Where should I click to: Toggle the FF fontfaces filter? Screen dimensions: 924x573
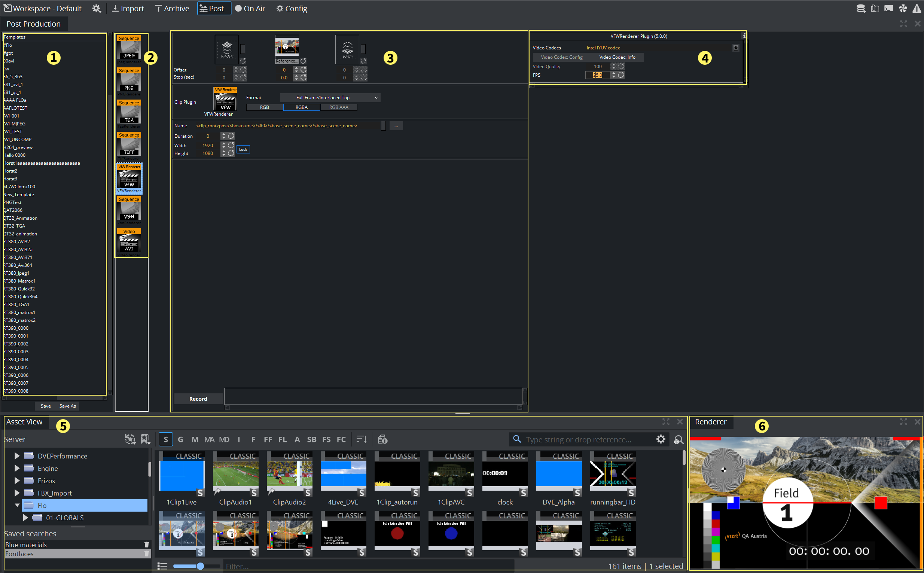(268, 439)
